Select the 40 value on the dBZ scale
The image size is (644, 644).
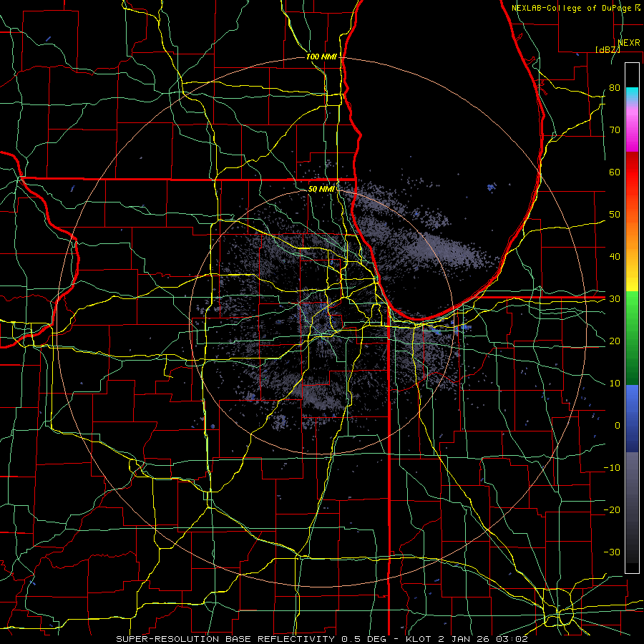pyautogui.click(x=615, y=257)
